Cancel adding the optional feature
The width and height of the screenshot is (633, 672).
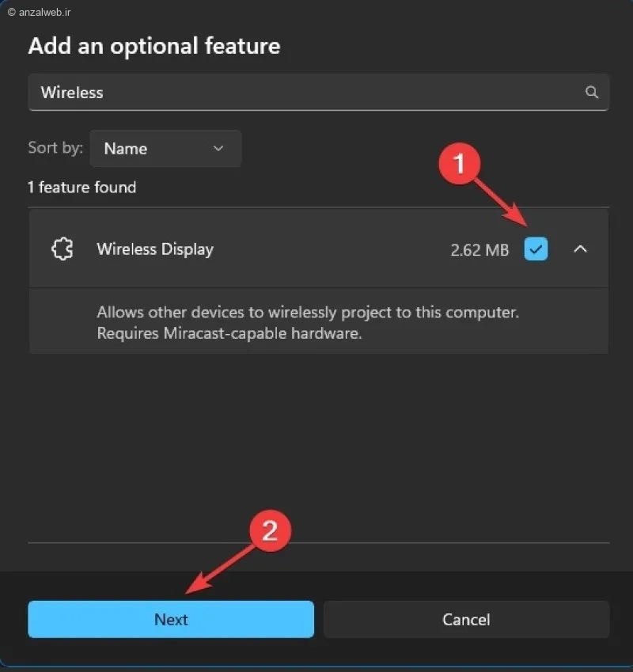point(466,619)
